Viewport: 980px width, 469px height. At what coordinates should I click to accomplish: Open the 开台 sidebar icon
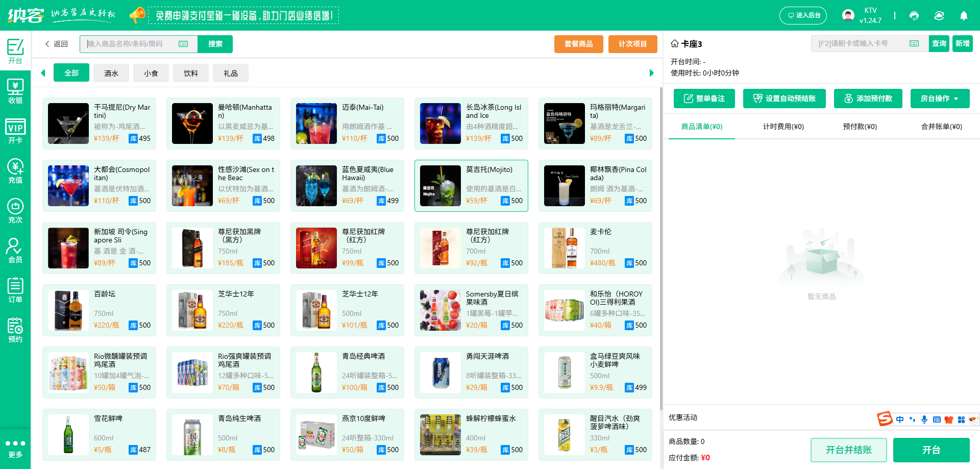15,51
